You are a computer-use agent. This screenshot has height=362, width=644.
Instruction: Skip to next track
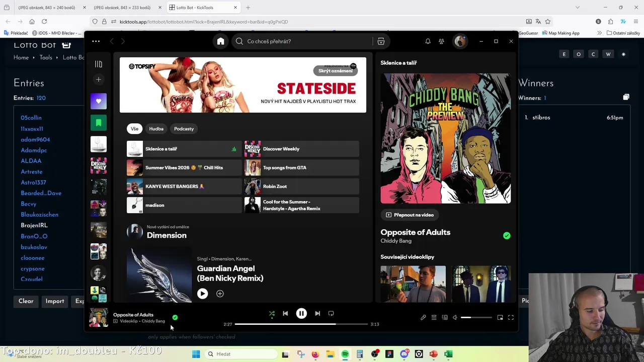317,313
